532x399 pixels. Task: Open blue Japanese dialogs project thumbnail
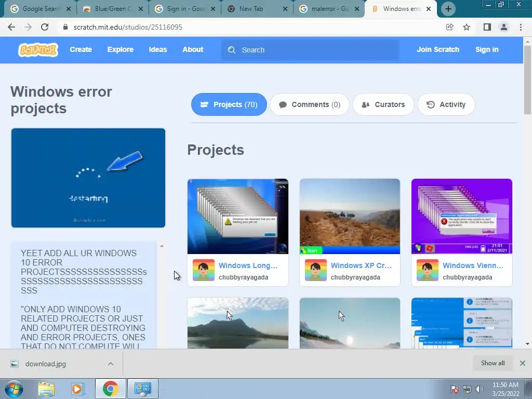pos(462,323)
